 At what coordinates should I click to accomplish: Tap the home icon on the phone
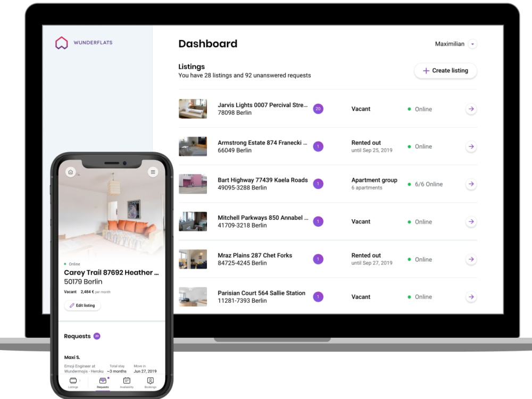coord(71,172)
